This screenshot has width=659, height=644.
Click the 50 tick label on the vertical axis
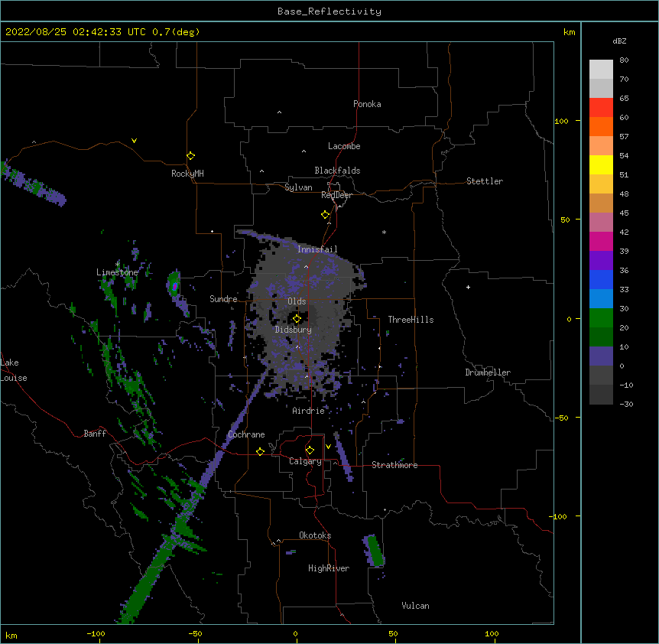565,220
